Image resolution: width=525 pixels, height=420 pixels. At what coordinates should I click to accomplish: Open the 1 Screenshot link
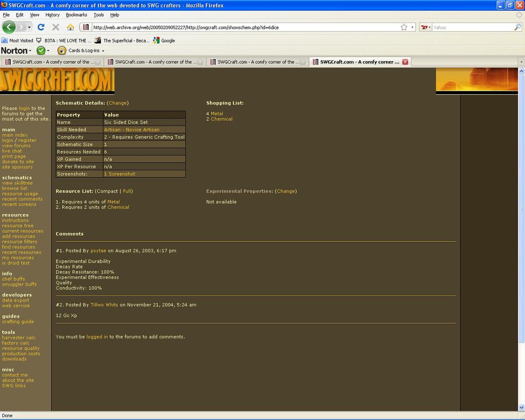(119, 174)
